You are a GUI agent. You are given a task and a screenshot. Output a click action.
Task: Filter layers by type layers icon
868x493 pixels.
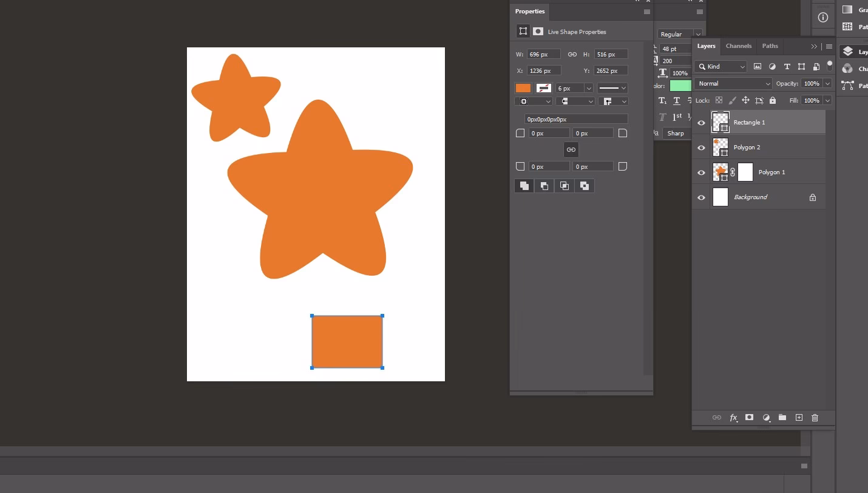787,67
